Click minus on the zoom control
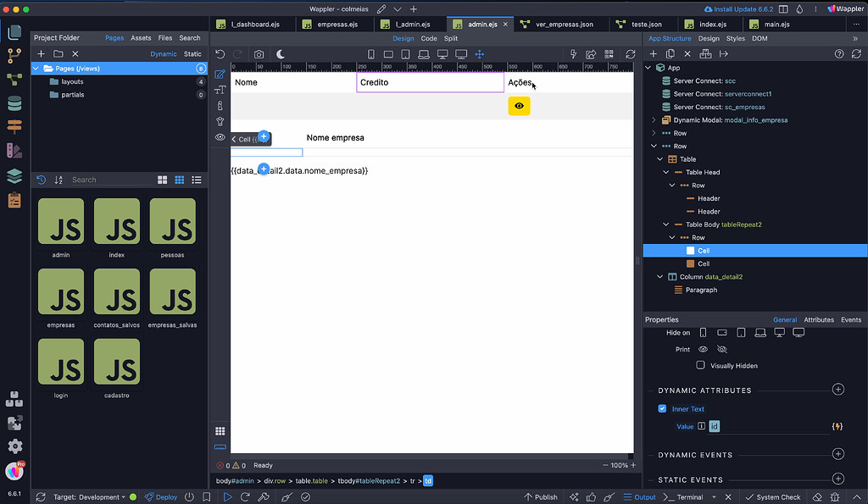 coord(604,465)
